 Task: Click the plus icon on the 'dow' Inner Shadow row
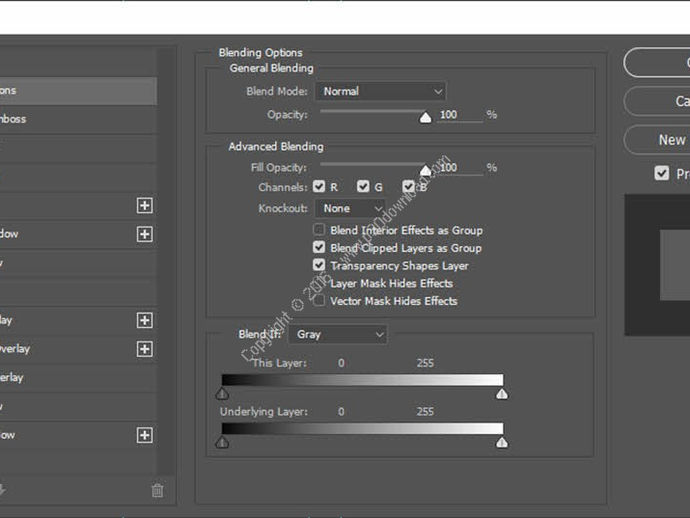tap(144, 234)
